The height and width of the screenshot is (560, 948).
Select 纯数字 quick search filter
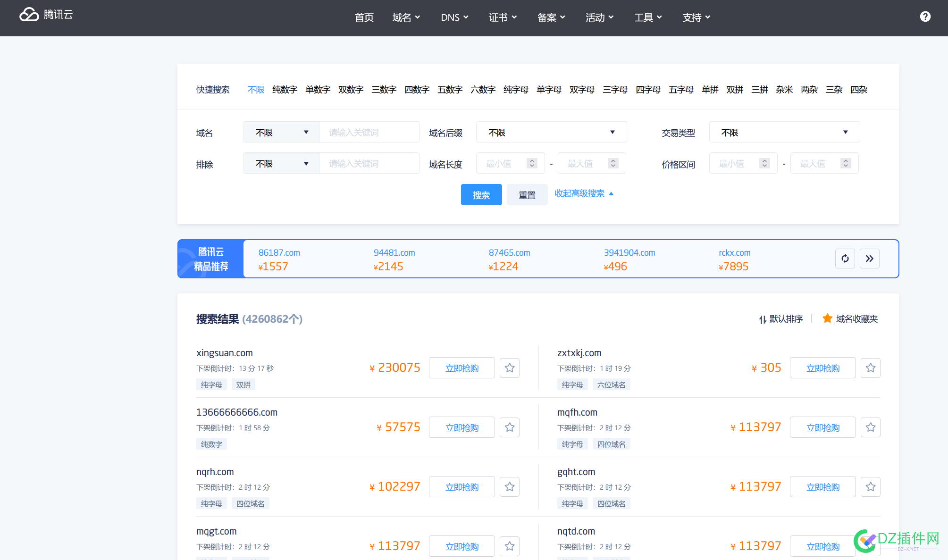coord(285,90)
